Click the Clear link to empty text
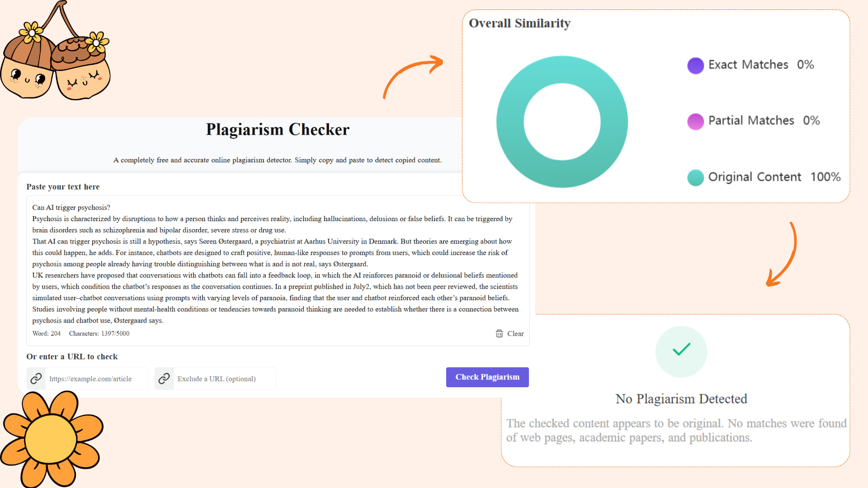The width and height of the screenshot is (868, 488). coord(516,333)
